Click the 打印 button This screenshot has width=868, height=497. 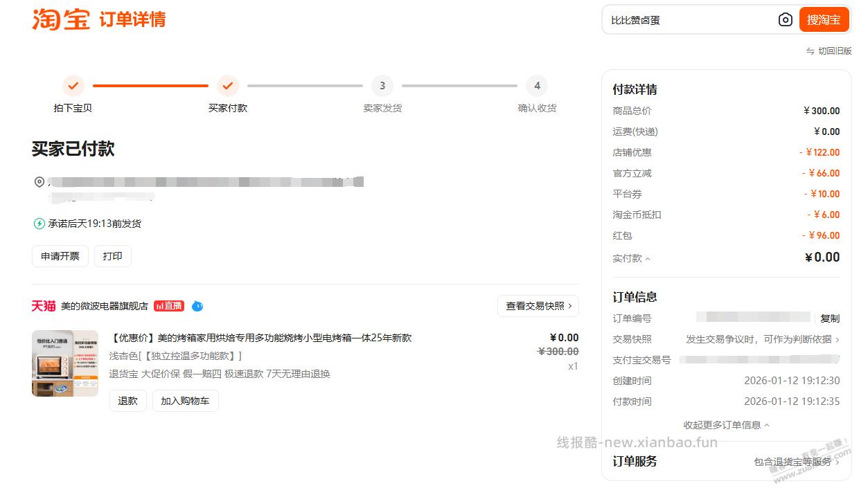[112, 255]
